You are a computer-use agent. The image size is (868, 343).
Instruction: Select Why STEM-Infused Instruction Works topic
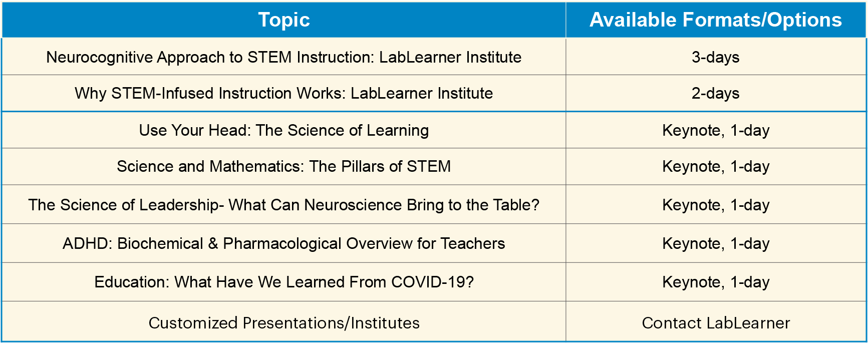283,93
